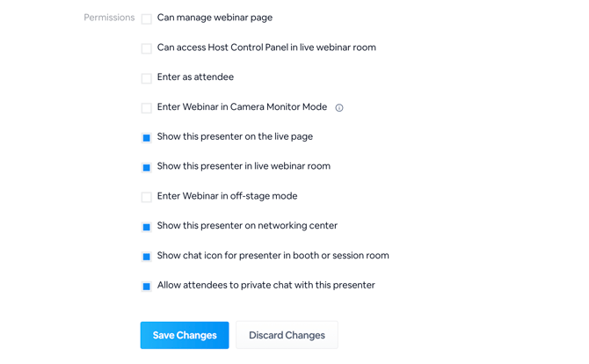Click 'Enter Webinar in Camera Monitor Mode' label text
Screen dimensions: 589x364
242,107
